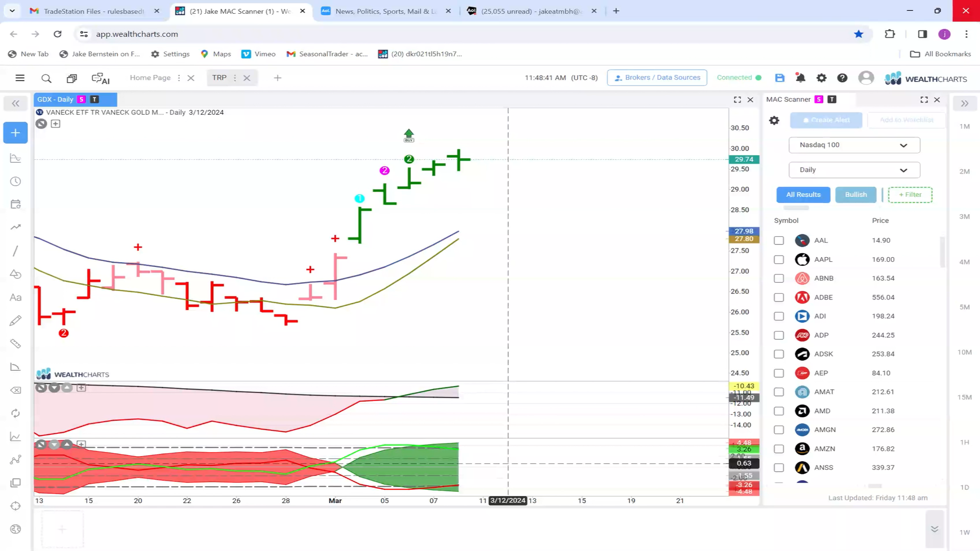
Task: Select the eraser tool in sidebar
Action: click(15, 390)
